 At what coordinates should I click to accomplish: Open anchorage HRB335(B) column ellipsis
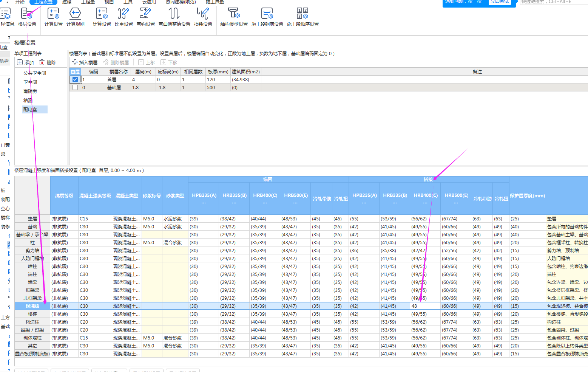click(235, 203)
